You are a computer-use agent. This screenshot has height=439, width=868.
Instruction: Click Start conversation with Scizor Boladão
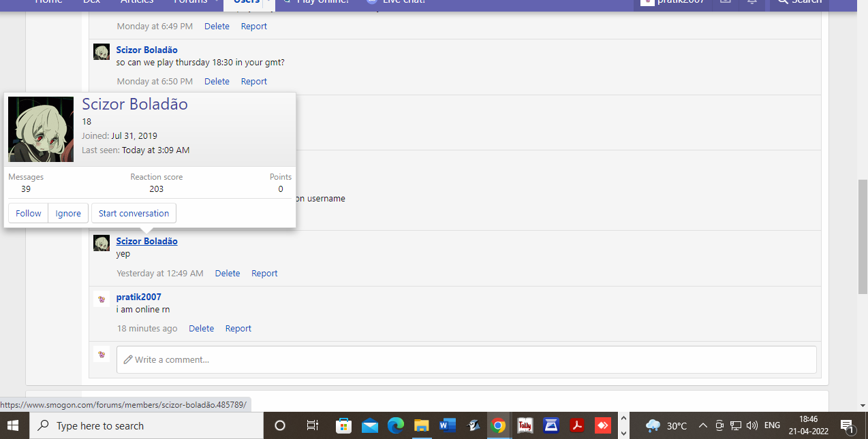coord(134,213)
